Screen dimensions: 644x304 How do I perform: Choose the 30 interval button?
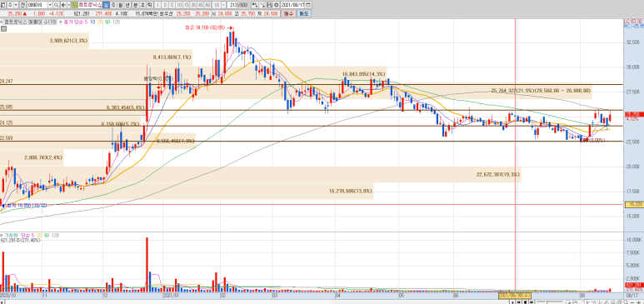[193, 5]
